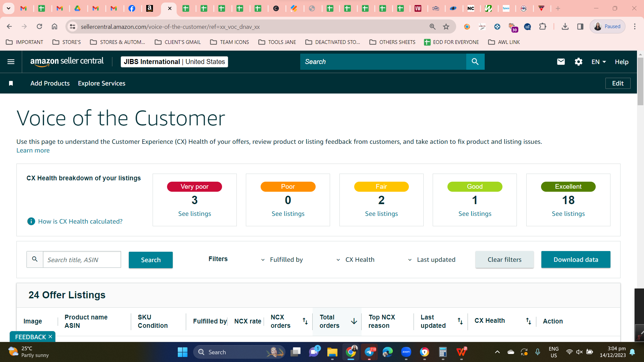This screenshot has width=644, height=362.
Task: Open the settings gear in Seller Central
Action: point(578,62)
